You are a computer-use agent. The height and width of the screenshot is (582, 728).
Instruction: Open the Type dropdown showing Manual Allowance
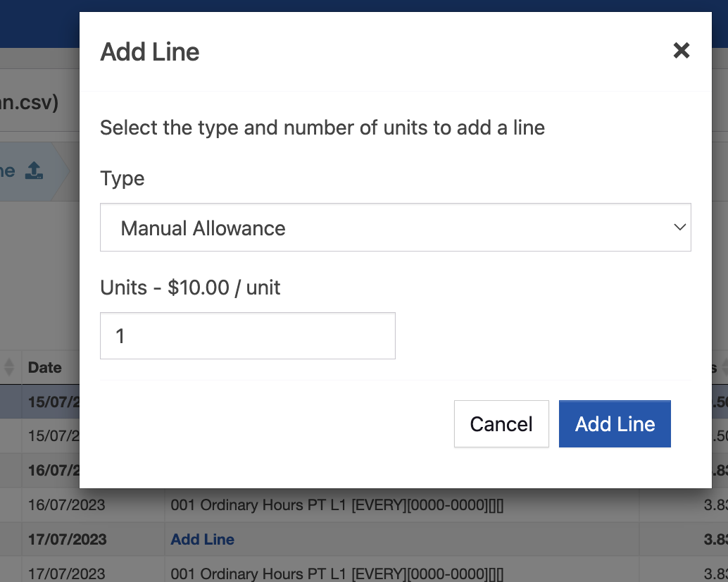[396, 227]
